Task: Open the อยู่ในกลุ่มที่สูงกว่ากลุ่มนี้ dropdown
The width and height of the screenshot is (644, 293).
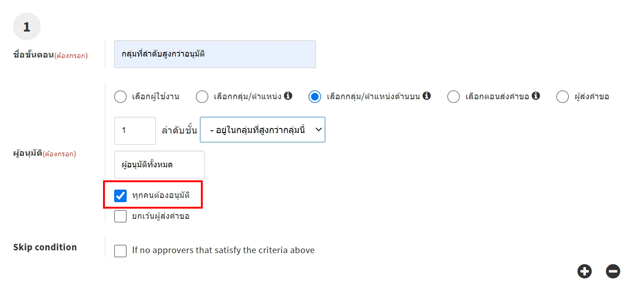Action: point(262,130)
